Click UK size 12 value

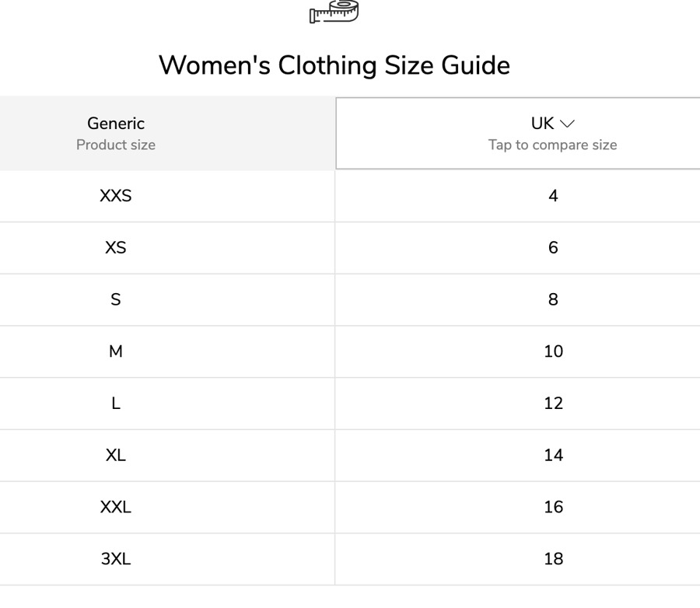pos(553,404)
